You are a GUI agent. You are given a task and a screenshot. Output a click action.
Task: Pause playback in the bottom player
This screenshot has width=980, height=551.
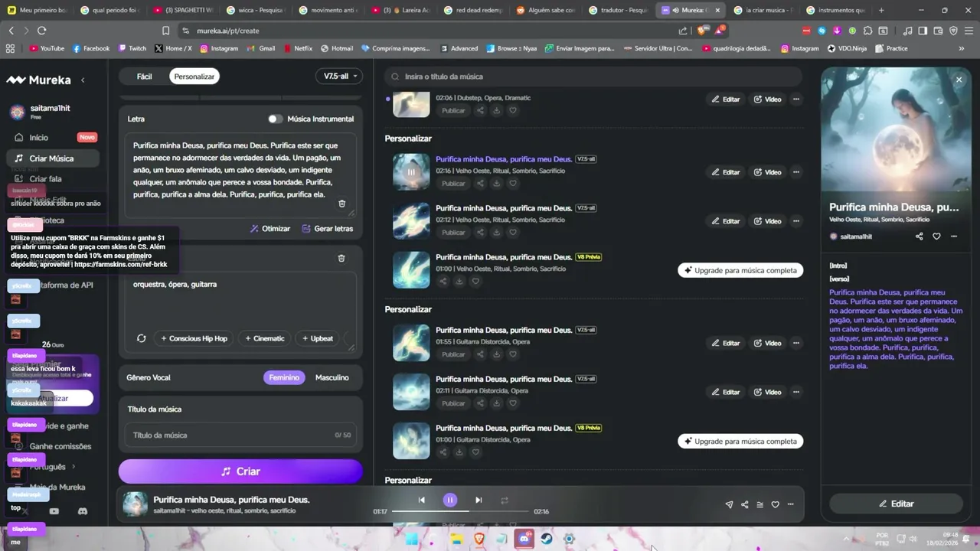click(x=450, y=500)
